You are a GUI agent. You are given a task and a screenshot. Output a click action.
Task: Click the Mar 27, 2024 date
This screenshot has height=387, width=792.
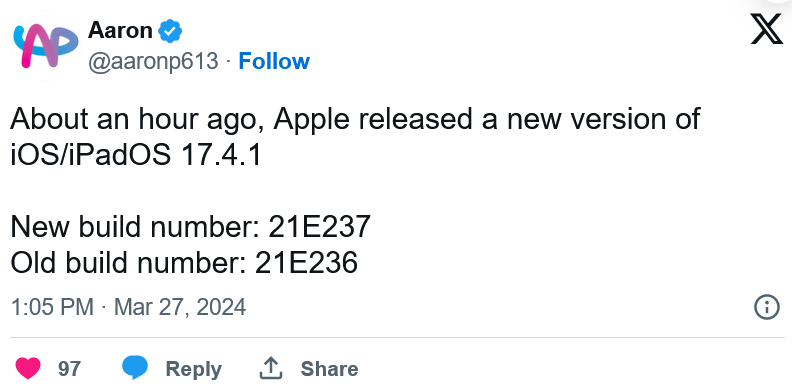pyautogui.click(x=180, y=307)
